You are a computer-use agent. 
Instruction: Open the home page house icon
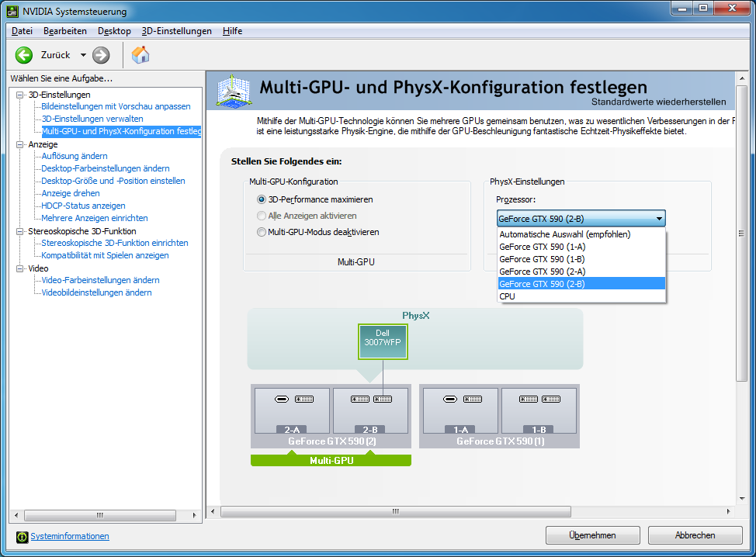pos(140,55)
